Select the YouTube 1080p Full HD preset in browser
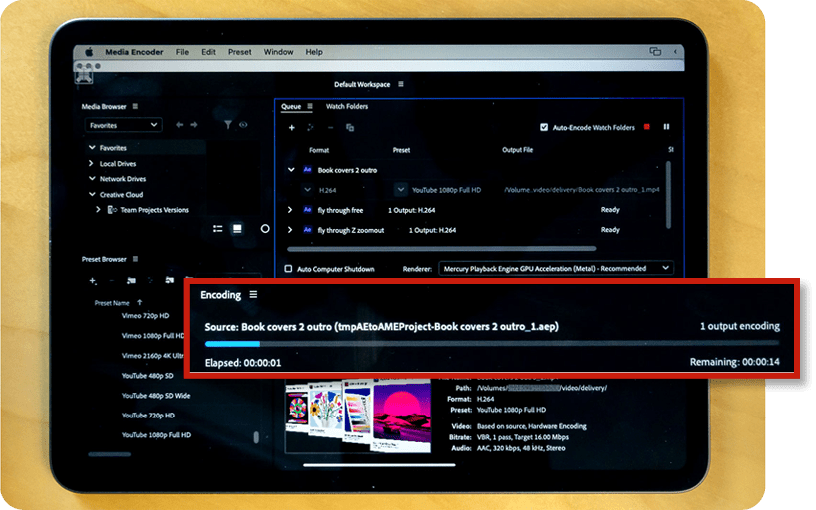 click(x=156, y=435)
